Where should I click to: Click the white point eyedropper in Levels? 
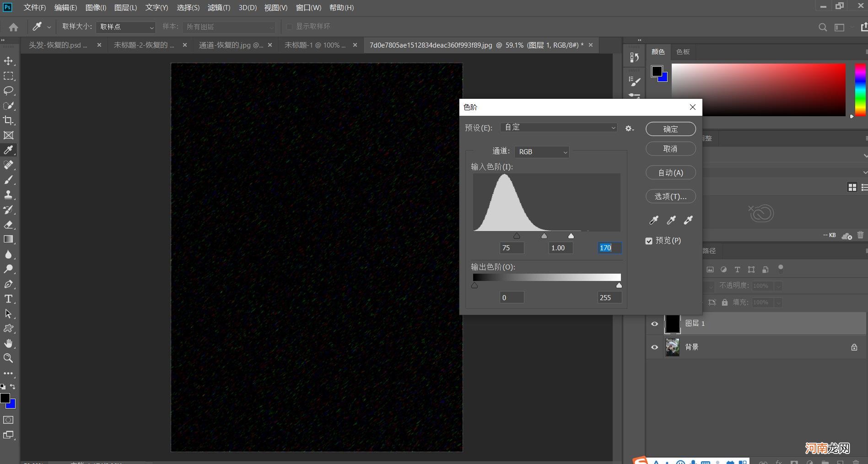click(688, 220)
